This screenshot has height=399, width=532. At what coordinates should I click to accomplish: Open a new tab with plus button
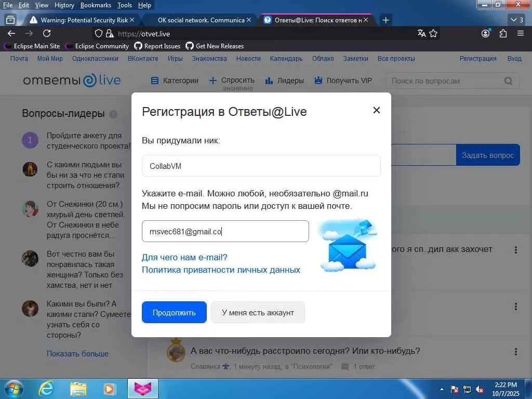click(385, 20)
